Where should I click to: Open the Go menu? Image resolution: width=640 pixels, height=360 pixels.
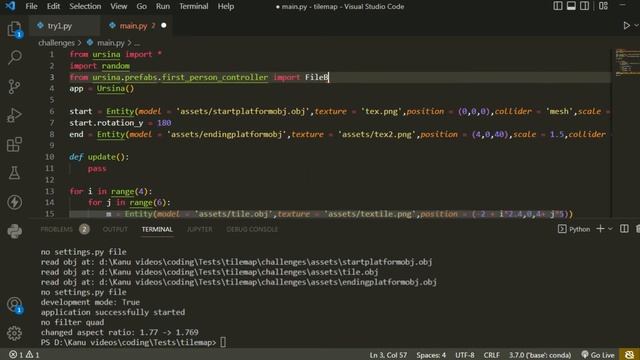141,6
